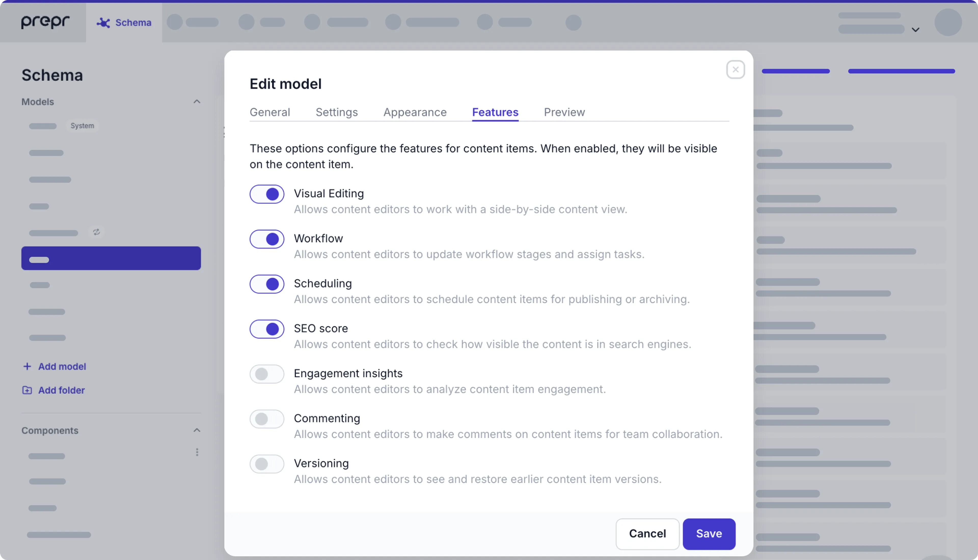Disable the Workflow toggle
The width and height of the screenshot is (978, 560).
coord(266,239)
